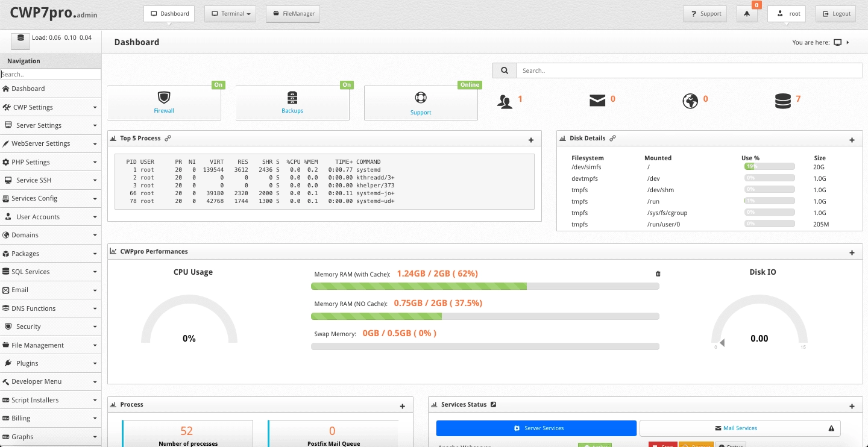Viewport: 868px width, 447px height.
Task: Expand Domains menu
Action: click(x=51, y=235)
